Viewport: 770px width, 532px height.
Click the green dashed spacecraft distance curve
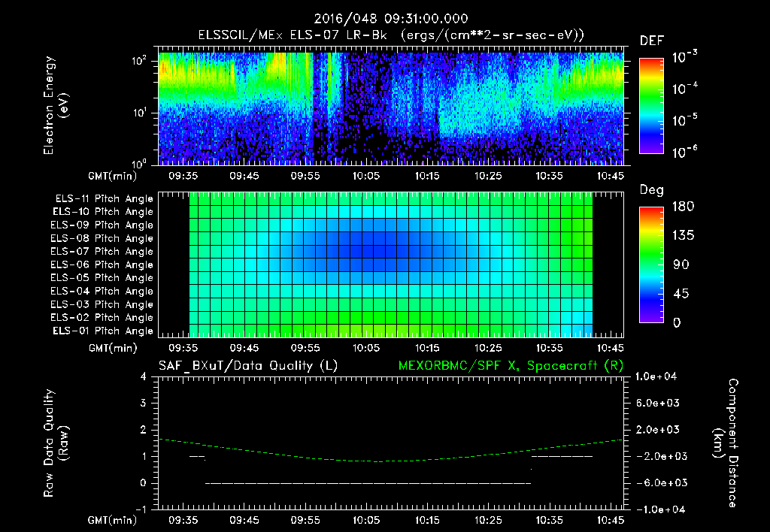coord(391,451)
